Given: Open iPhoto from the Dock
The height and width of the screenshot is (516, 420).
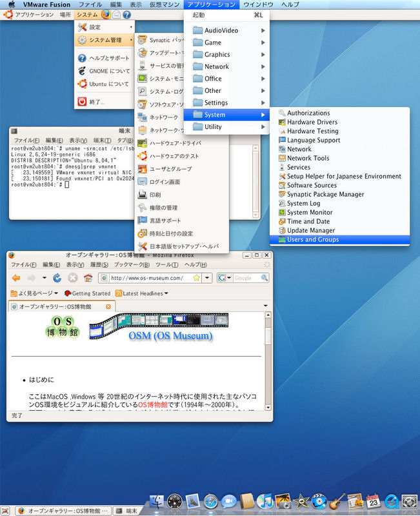Looking at the screenshot, I should point(283,501).
